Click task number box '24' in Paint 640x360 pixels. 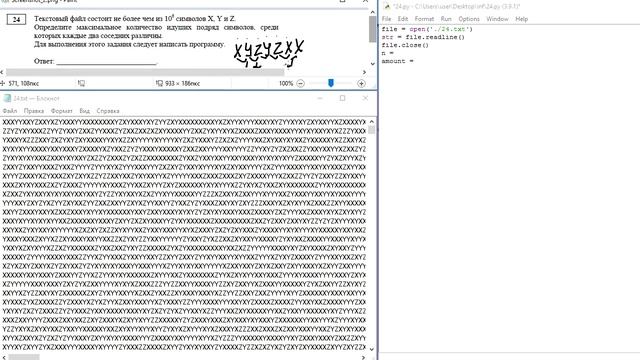point(16,19)
